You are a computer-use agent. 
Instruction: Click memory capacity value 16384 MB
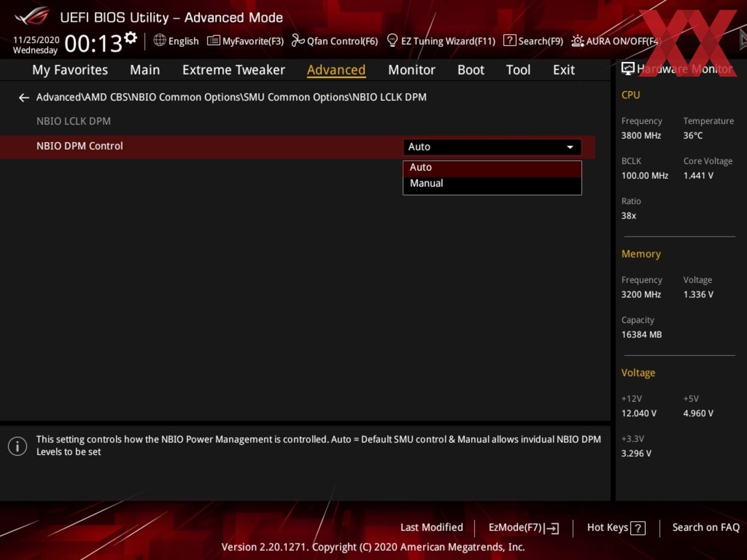[642, 335]
